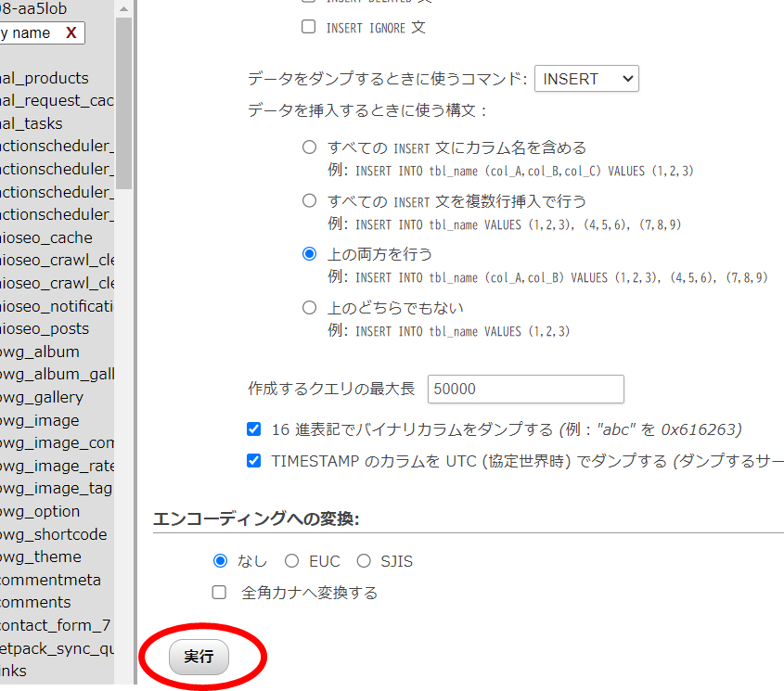Choose the 上の両方を行う radio button
Viewport: 784px width, 691px height.
pyautogui.click(x=309, y=254)
